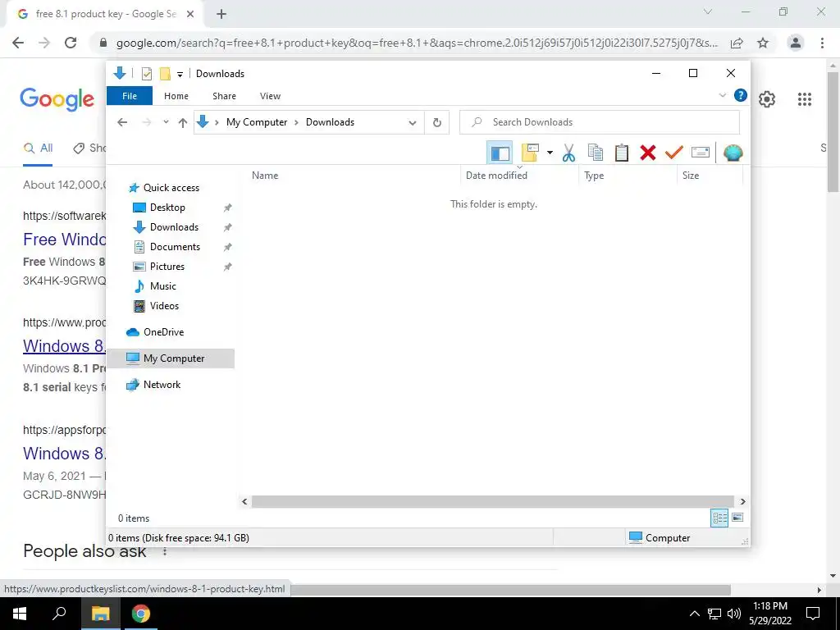The width and height of the screenshot is (840, 630).
Task: Click the orange checkmark Properties icon
Action: [674, 153]
